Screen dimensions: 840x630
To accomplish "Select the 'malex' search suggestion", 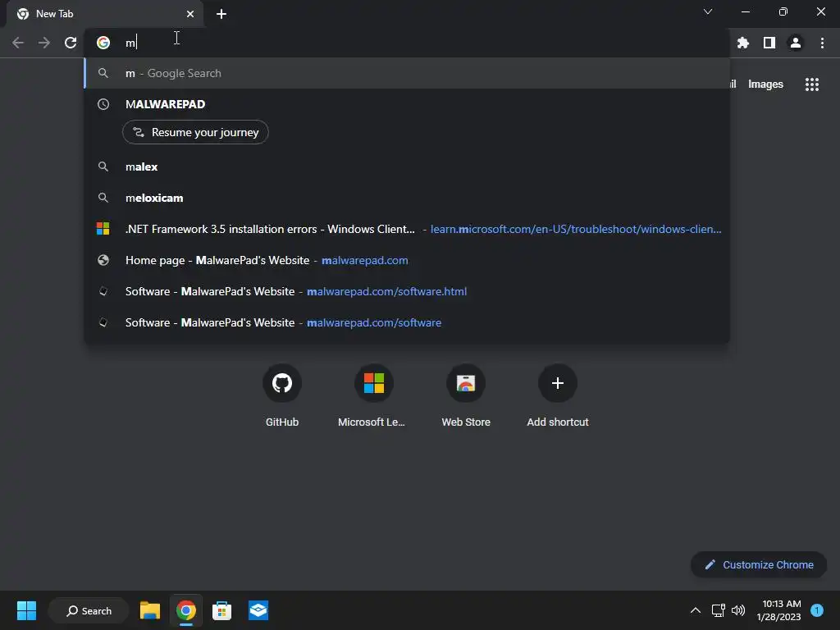I will coord(407,167).
